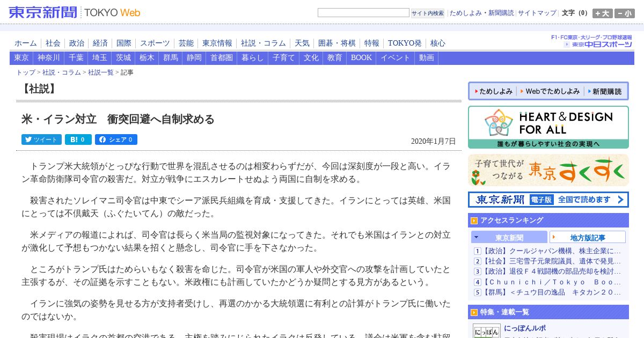Select 栃木 in the regional bar

pyautogui.click(x=147, y=58)
